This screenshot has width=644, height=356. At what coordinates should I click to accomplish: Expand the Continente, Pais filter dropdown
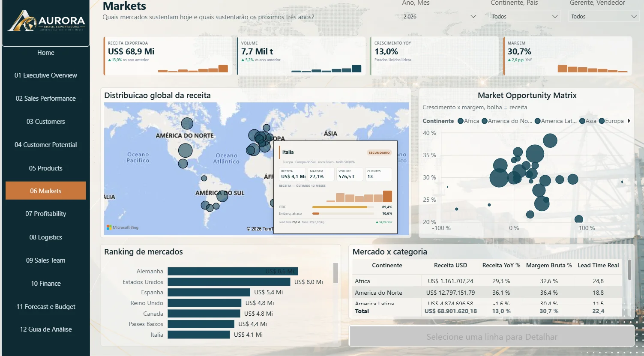(x=524, y=16)
